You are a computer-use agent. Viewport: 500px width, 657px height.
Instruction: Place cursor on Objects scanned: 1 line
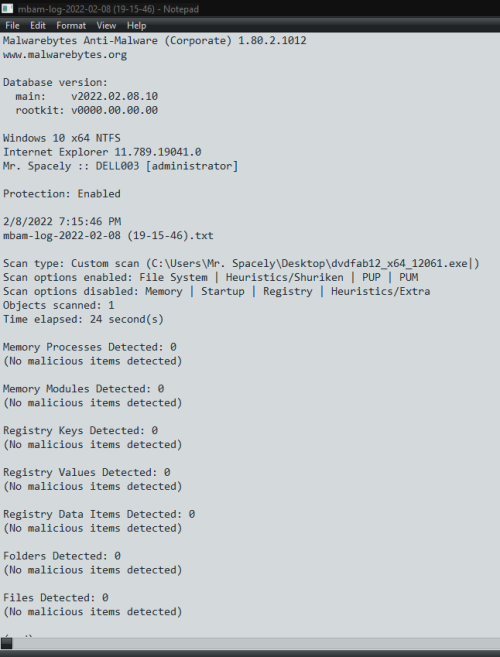tap(59, 305)
